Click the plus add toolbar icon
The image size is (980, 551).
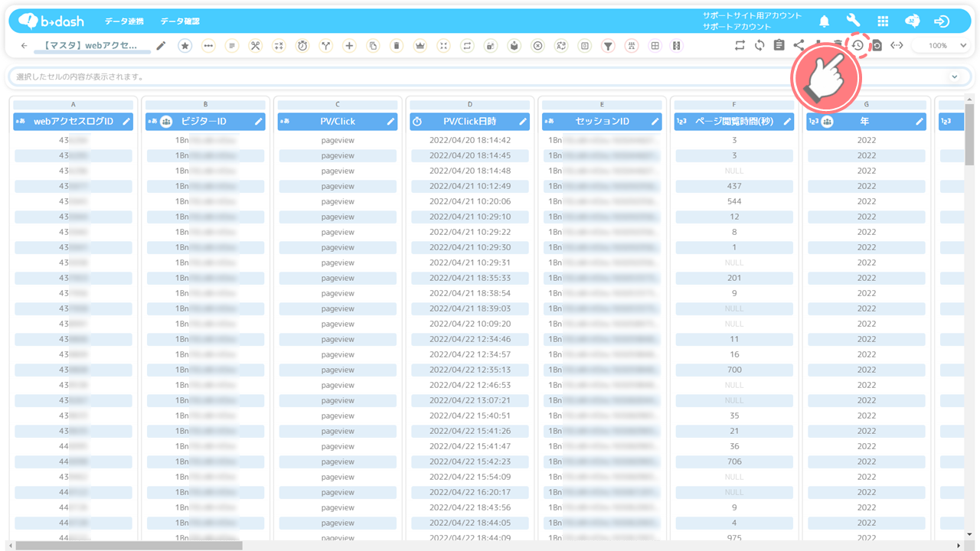pos(349,46)
